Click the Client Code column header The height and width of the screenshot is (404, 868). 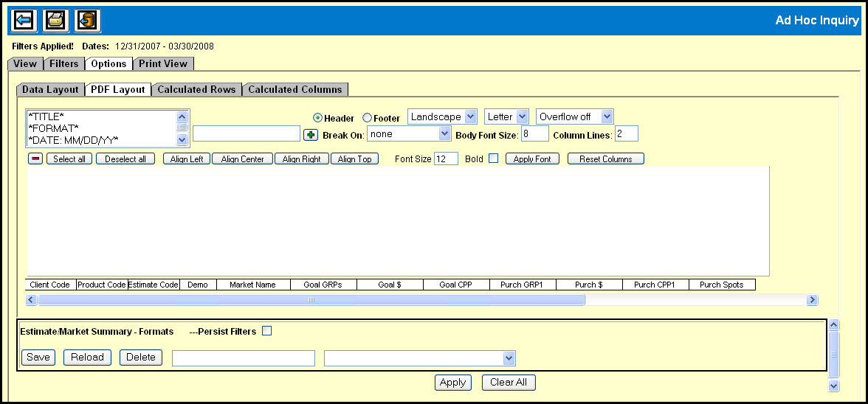50,285
